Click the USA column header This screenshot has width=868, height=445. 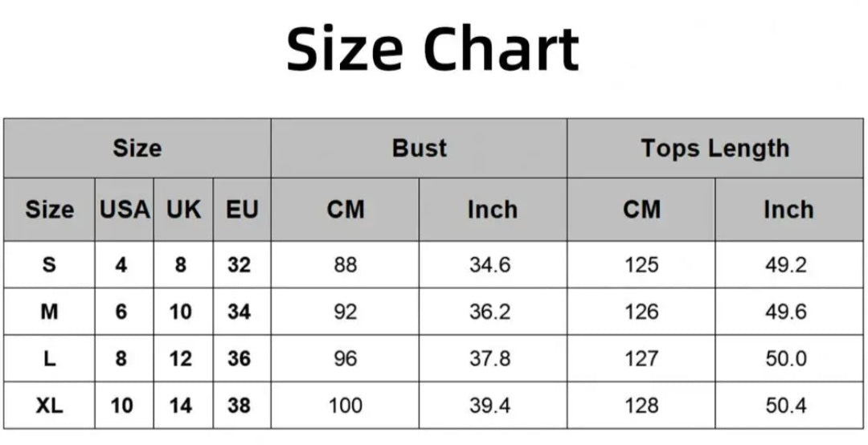tap(125, 210)
